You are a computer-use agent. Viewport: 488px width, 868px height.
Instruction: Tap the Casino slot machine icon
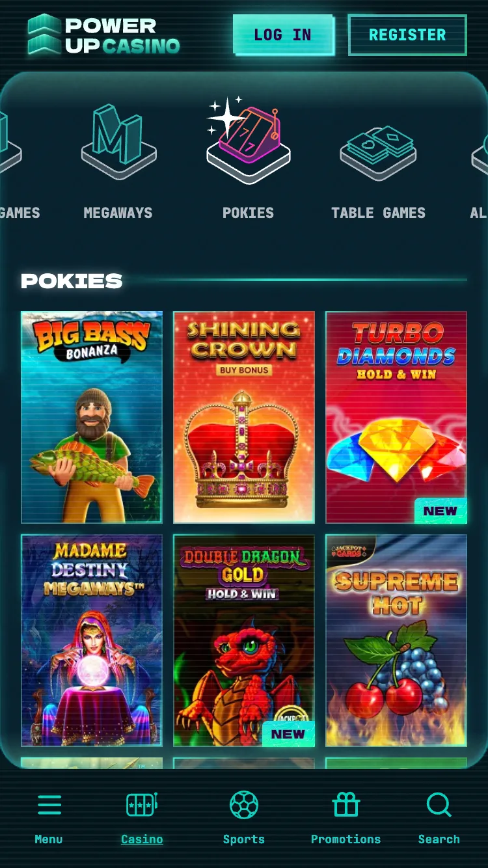coord(142,805)
